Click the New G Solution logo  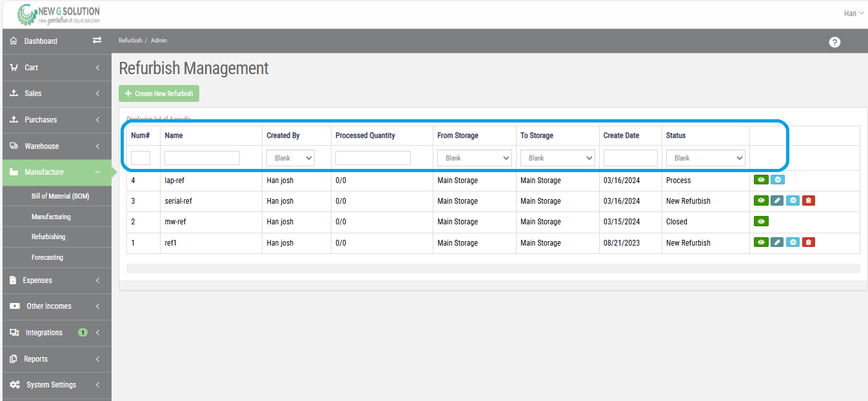[x=58, y=14]
